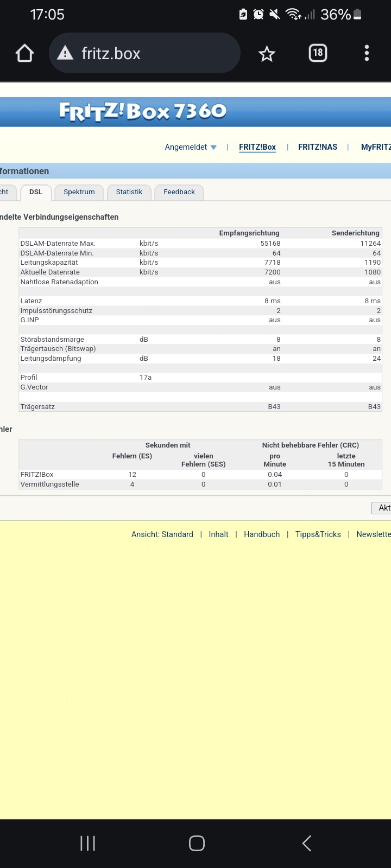Click the CRC per minute value 0.01
The image size is (391, 868).
click(x=275, y=484)
